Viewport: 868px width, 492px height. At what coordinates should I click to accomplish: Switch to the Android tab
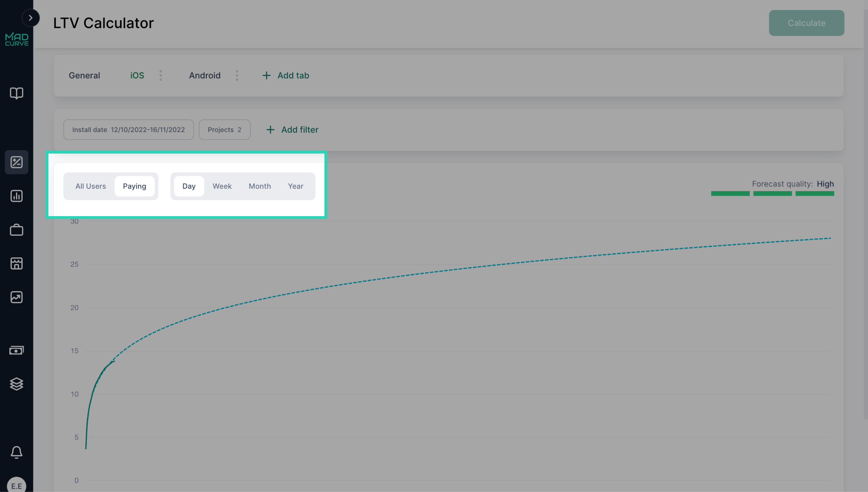[x=205, y=75]
